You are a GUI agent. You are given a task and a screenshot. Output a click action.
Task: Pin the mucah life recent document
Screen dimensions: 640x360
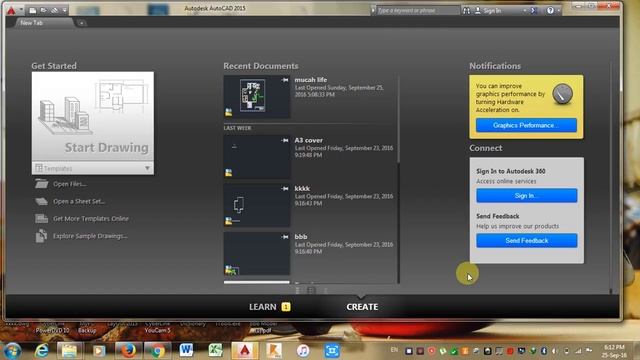285,80
